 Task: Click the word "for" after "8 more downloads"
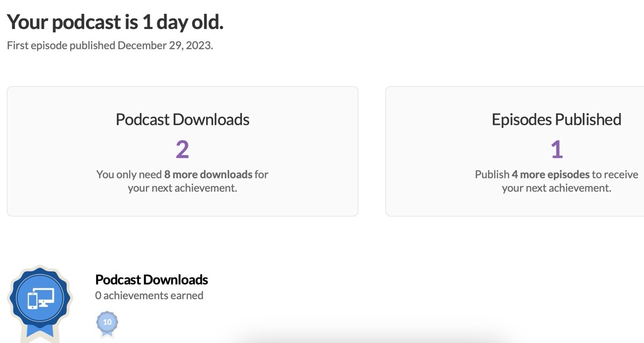(x=262, y=174)
